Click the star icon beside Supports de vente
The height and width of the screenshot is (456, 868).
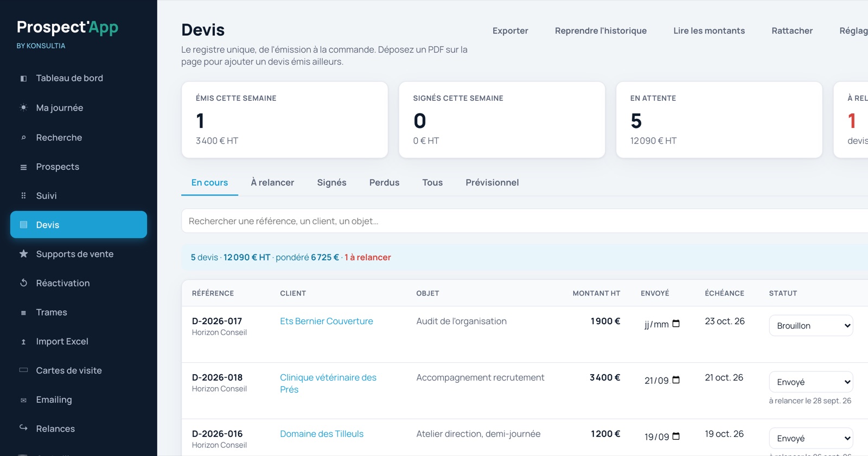click(x=23, y=254)
